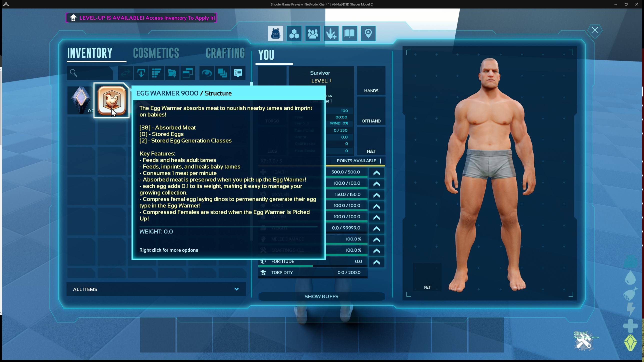This screenshot has height=362, width=644.
Task: Open the dino footprint plus icon
Action: (331, 33)
